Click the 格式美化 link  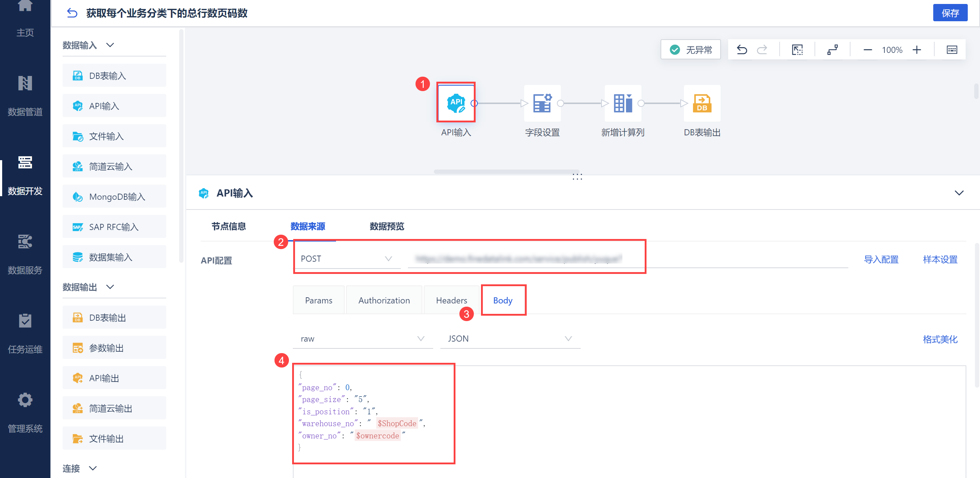tap(940, 339)
